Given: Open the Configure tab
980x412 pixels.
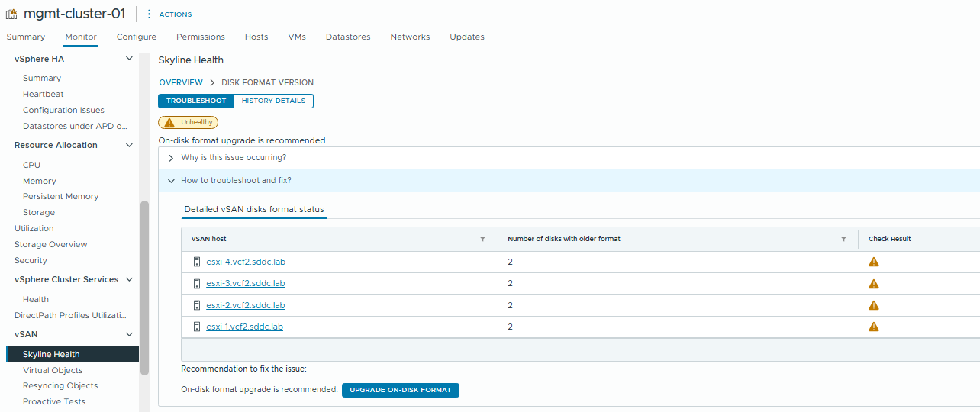Looking at the screenshot, I should (x=137, y=37).
